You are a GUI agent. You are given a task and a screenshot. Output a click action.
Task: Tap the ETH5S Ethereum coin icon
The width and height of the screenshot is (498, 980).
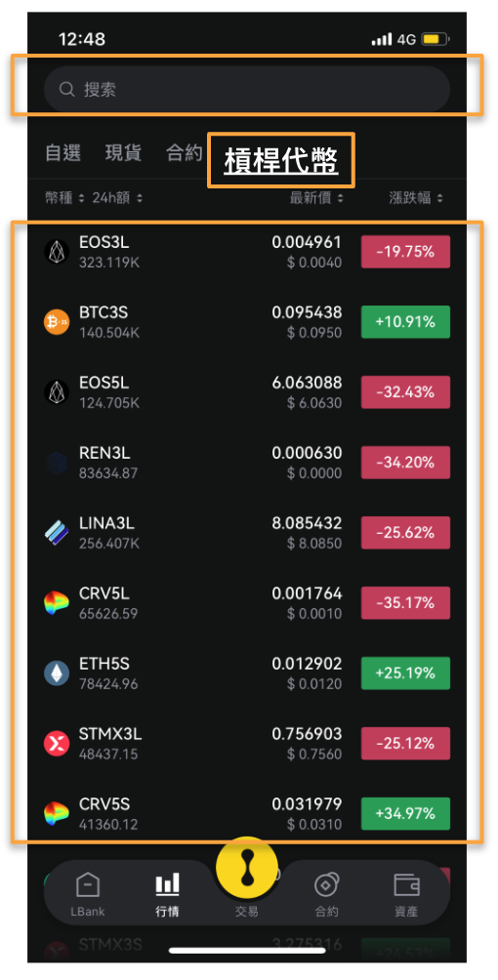57,674
